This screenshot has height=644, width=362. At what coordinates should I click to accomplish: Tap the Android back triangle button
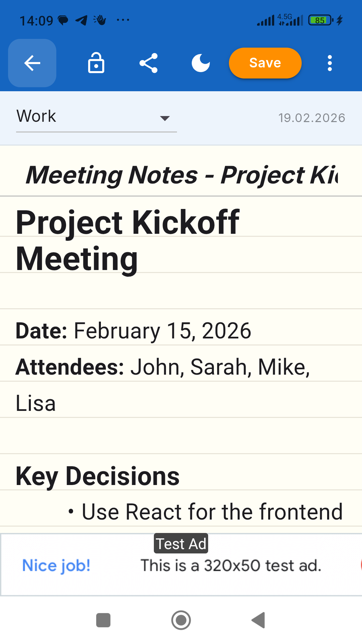pyautogui.click(x=258, y=620)
